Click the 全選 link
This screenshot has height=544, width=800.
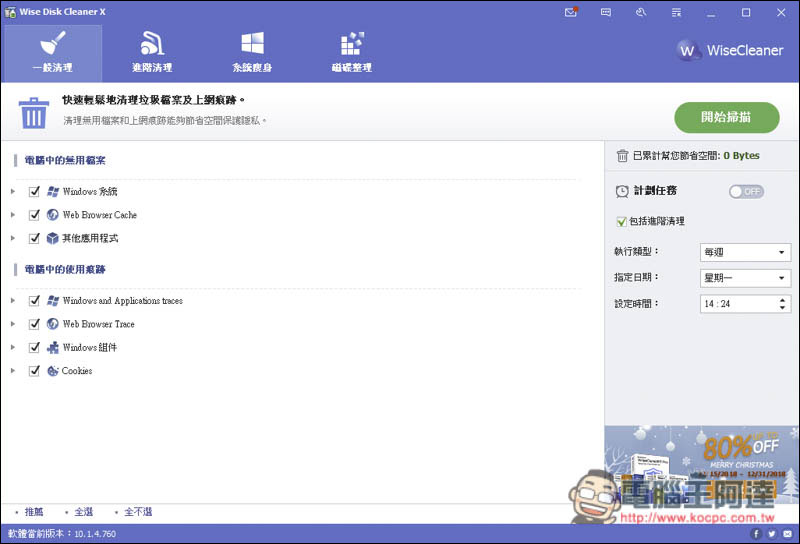pos(84,512)
